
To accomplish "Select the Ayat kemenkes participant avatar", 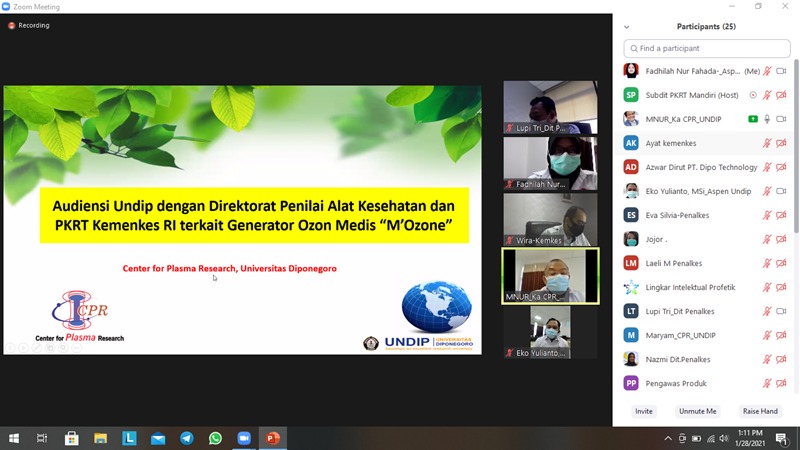I will coord(631,143).
